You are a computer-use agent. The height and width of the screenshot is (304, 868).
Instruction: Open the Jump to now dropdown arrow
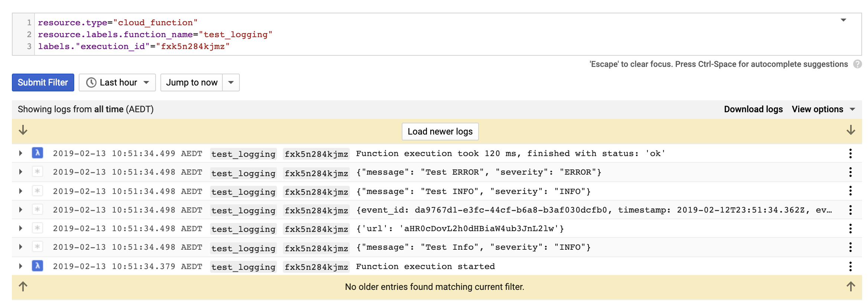[x=231, y=83]
